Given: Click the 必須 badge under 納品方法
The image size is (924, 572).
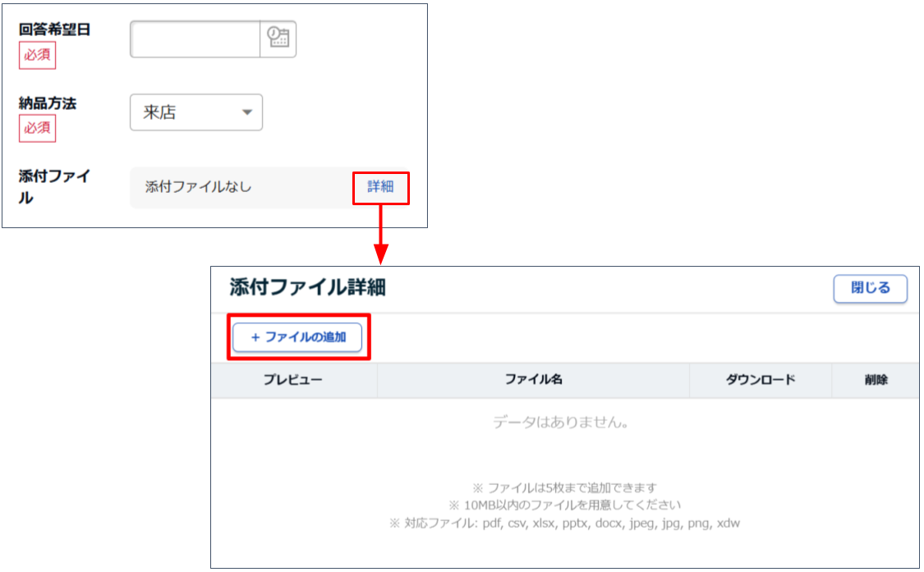Looking at the screenshot, I should coord(38,128).
